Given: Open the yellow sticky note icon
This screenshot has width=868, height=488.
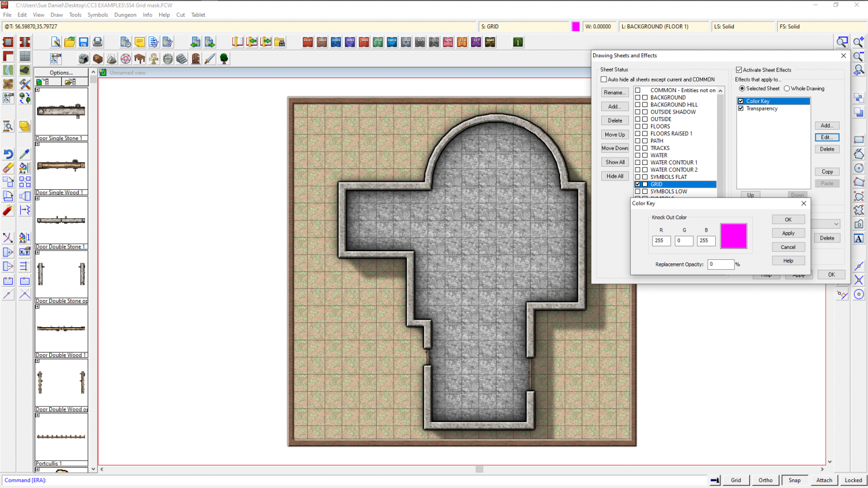Looking at the screenshot, I should pyautogui.click(x=139, y=42).
